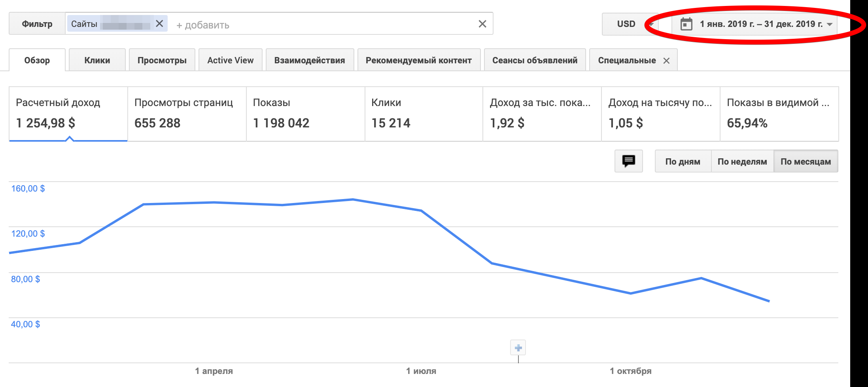Remove the Сайты filter chip
868x387 pixels.
[159, 24]
